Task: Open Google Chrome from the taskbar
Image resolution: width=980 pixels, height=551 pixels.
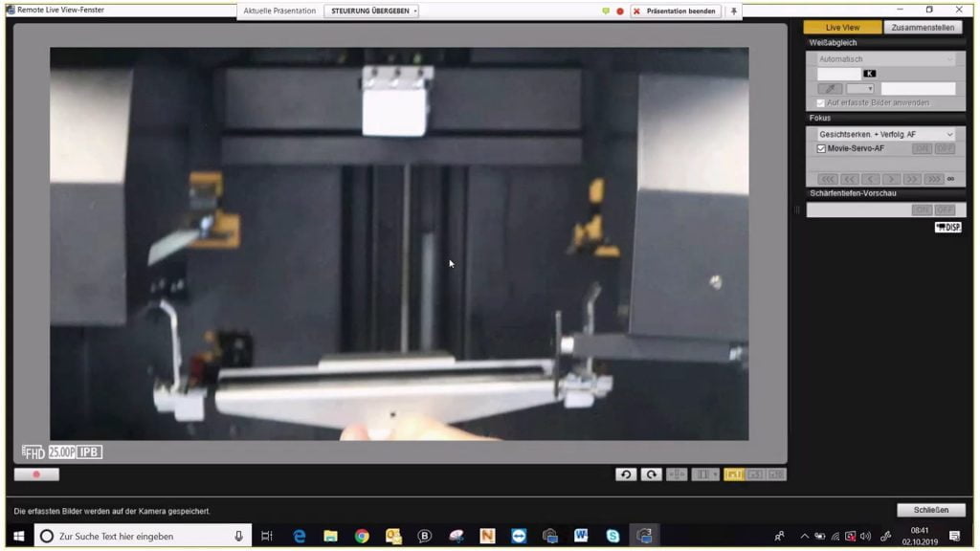Action: pos(362,536)
